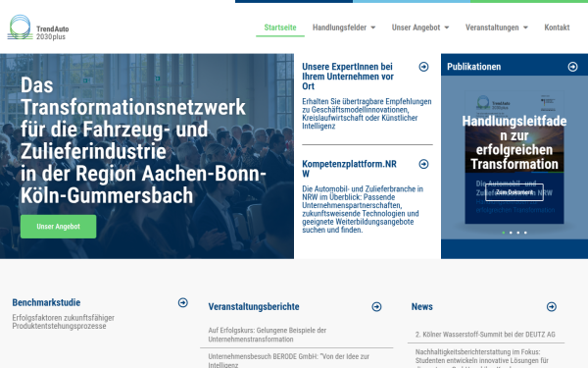Open report 'Unternehmensbesuch BERODE GmbH'

[289, 360]
